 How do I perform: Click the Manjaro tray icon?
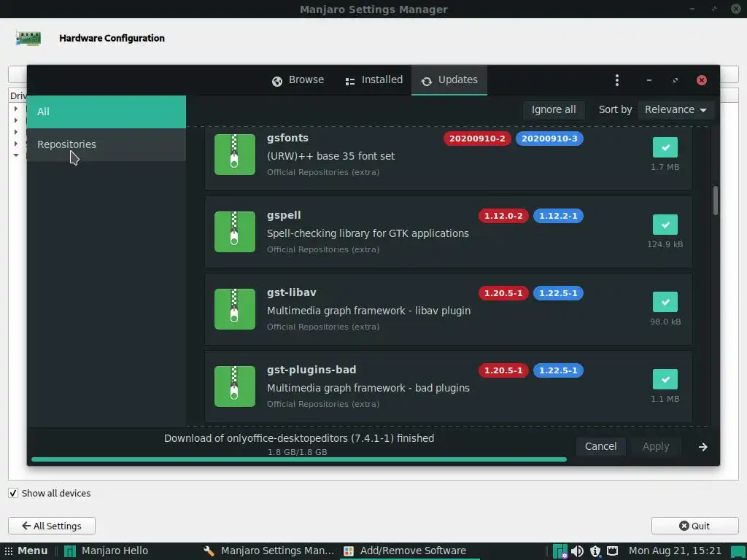[560, 551]
